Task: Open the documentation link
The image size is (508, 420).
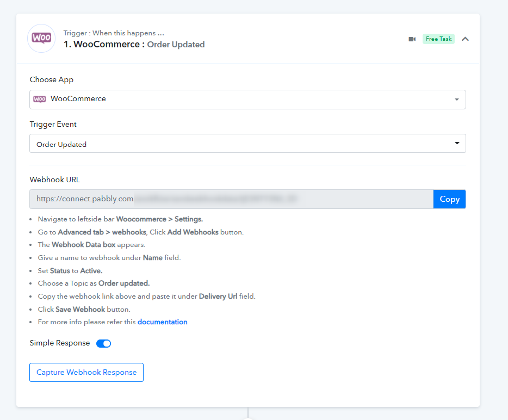Action: tap(162, 322)
